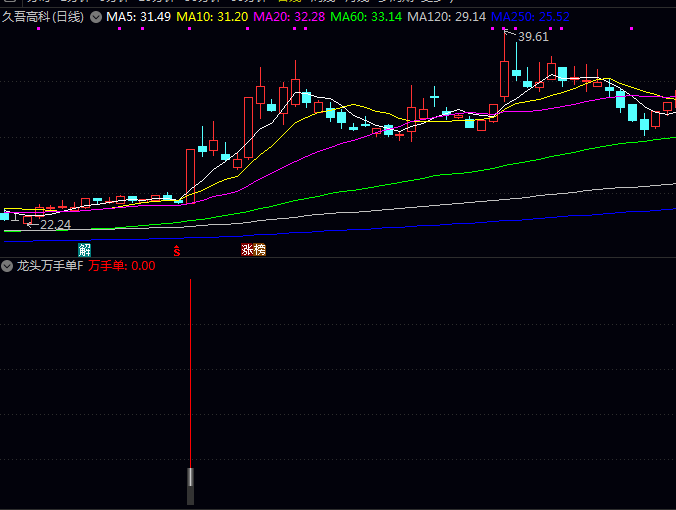676x510 pixels.
Task: Expand the MA indicator settings dropdown
Action: coord(95,18)
